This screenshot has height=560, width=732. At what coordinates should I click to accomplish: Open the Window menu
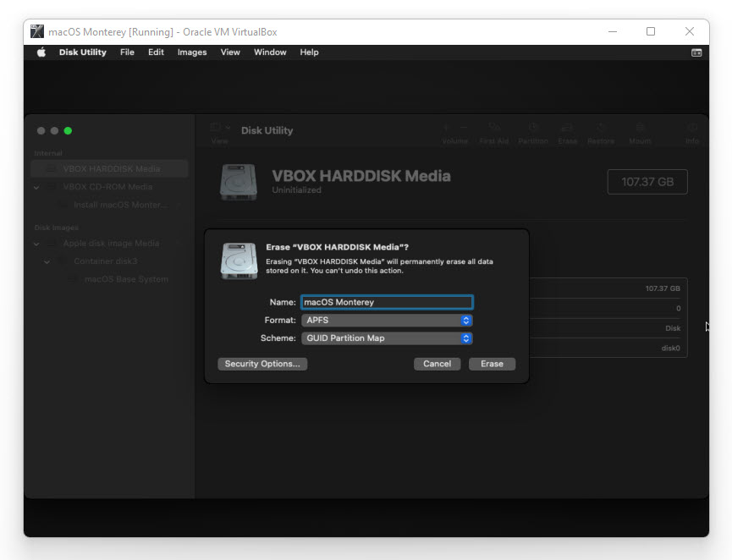(x=270, y=52)
